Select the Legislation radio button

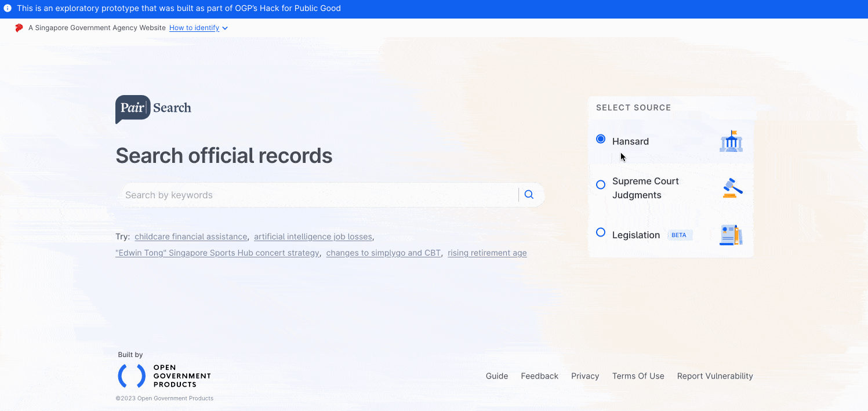601,232
